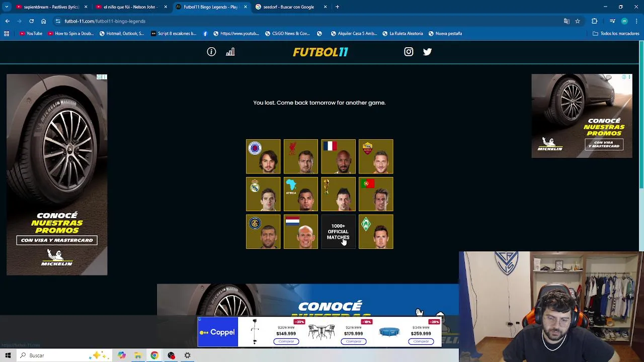
Task: Select the Portugal flag player card
Action: (376, 194)
